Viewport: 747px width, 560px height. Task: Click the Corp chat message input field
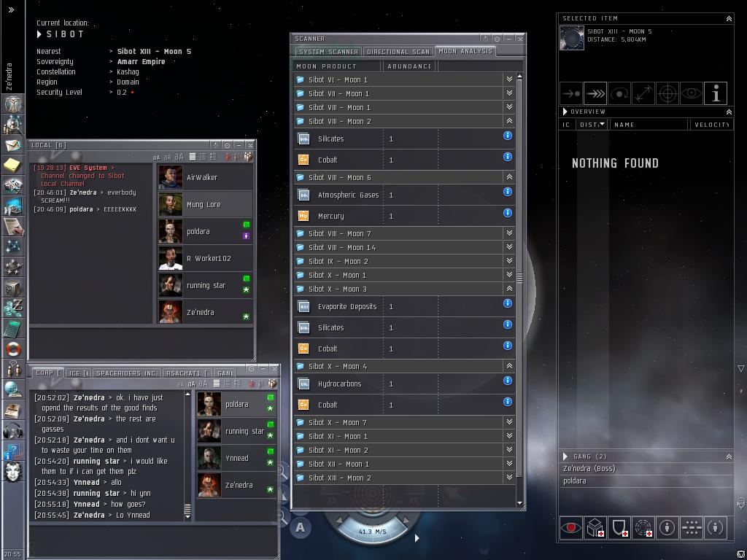[153, 539]
